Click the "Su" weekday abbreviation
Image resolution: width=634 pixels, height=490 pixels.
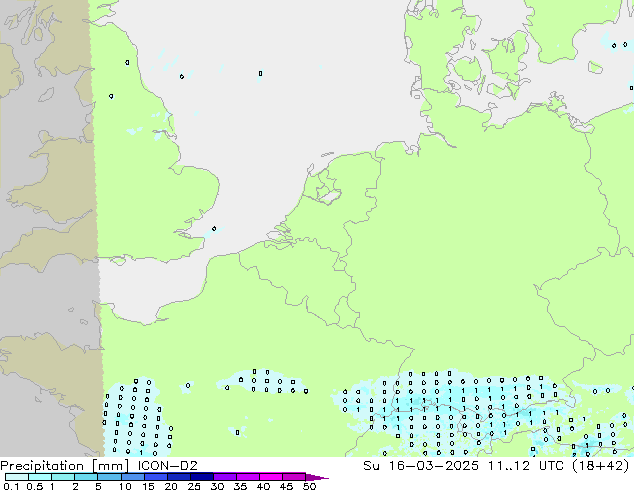pos(371,466)
